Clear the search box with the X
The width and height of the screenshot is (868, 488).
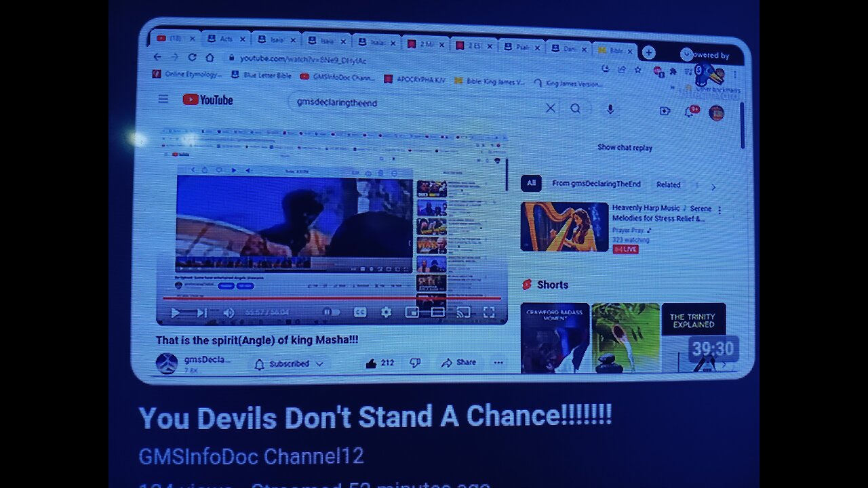click(x=551, y=108)
